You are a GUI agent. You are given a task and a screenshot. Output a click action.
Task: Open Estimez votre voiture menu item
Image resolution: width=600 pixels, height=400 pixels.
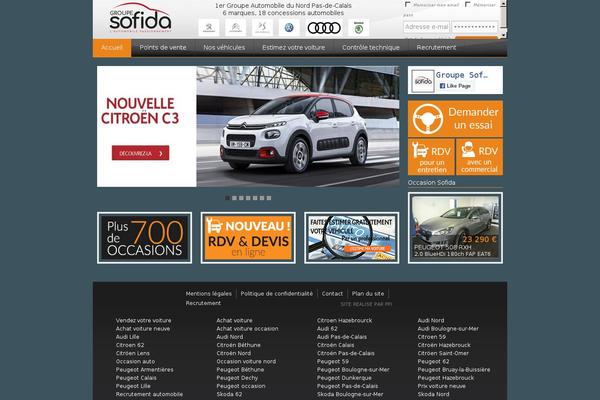293,47
